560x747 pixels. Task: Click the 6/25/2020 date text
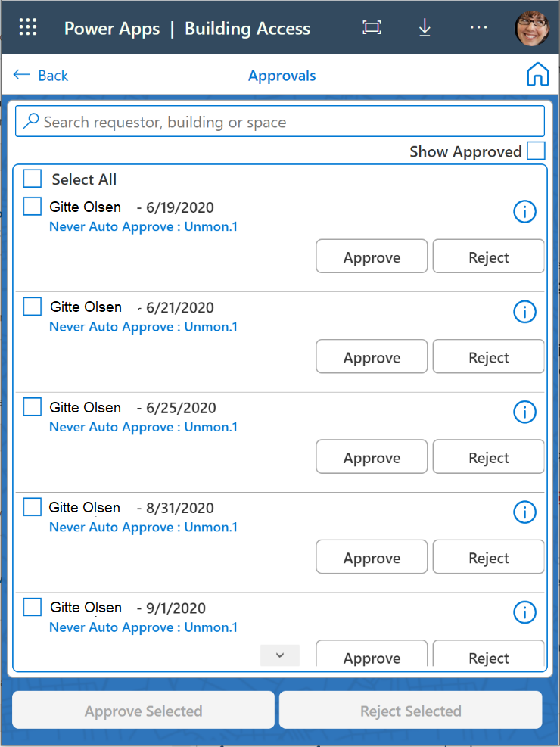[181, 408]
